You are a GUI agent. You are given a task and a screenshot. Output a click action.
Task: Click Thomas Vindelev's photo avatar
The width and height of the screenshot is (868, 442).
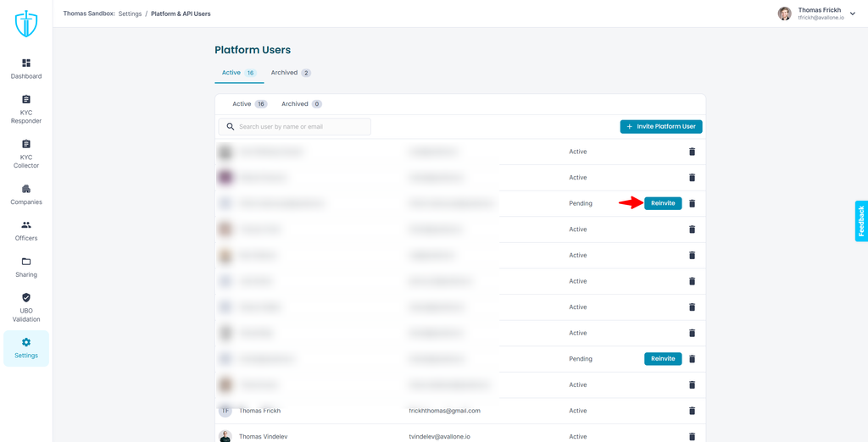tap(225, 436)
